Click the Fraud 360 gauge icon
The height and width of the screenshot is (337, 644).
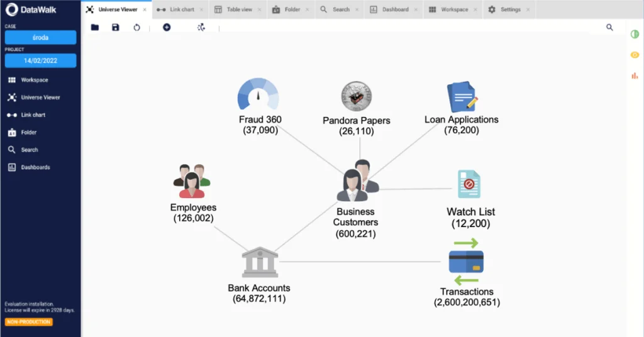click(258, 95)
